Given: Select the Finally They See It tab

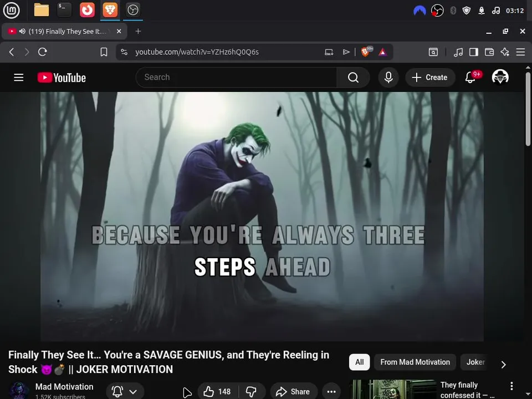Looking at the screenshot, I should tap(64, 31).
